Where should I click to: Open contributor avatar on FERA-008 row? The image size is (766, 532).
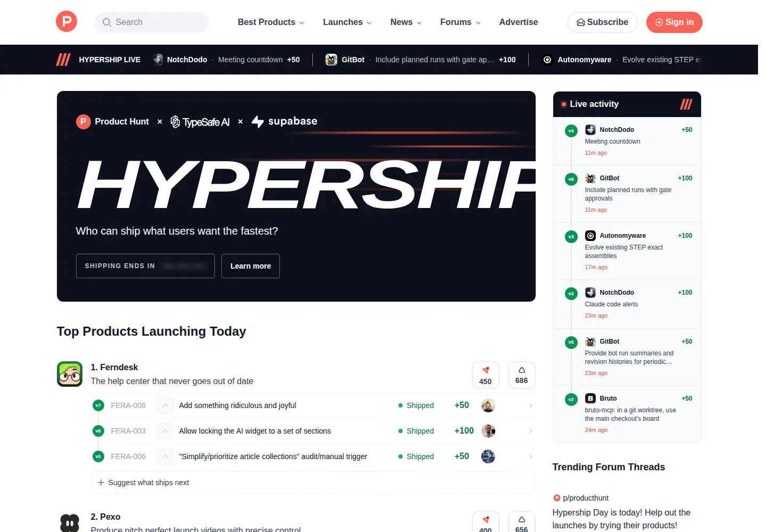click(488, 405)
